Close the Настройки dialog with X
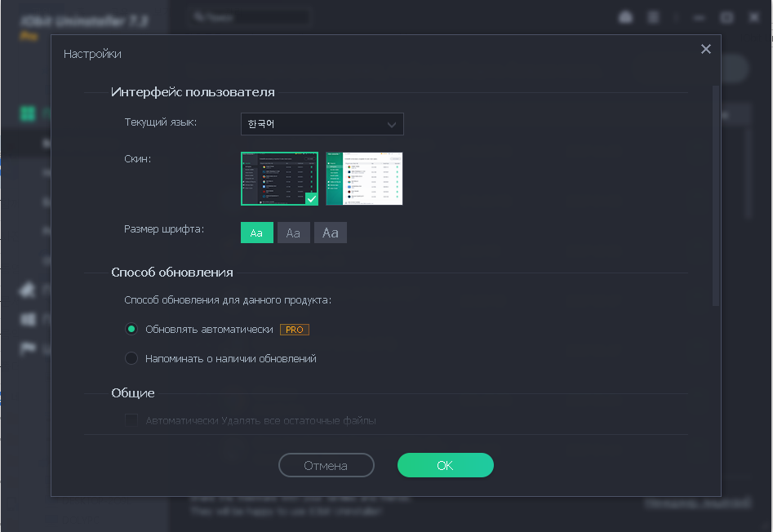Screen dimensions: 773x532 pos(705,49)
